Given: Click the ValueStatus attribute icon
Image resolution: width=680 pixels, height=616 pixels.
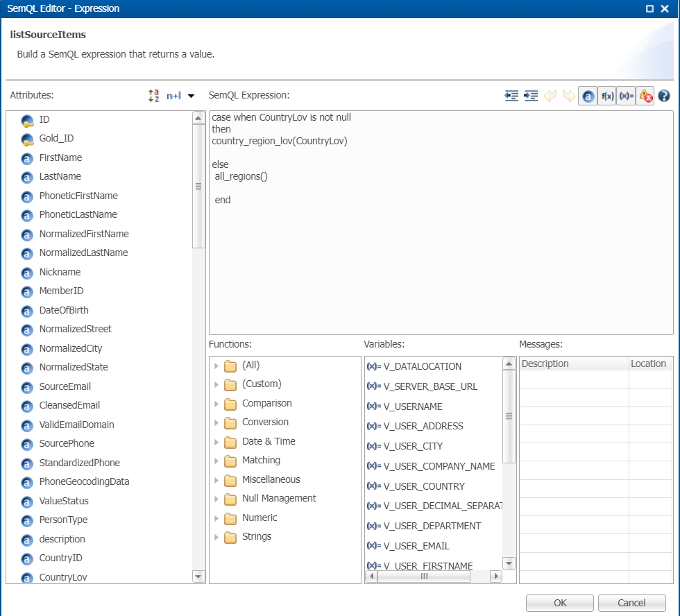Looking at the screenshot, I should coord(27,502).
